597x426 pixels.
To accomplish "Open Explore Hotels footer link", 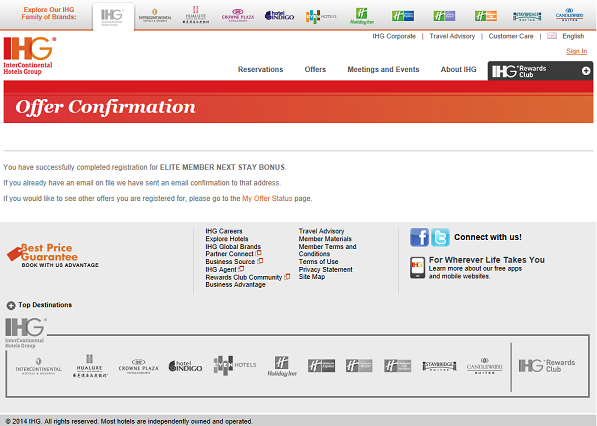I will 227,239.
